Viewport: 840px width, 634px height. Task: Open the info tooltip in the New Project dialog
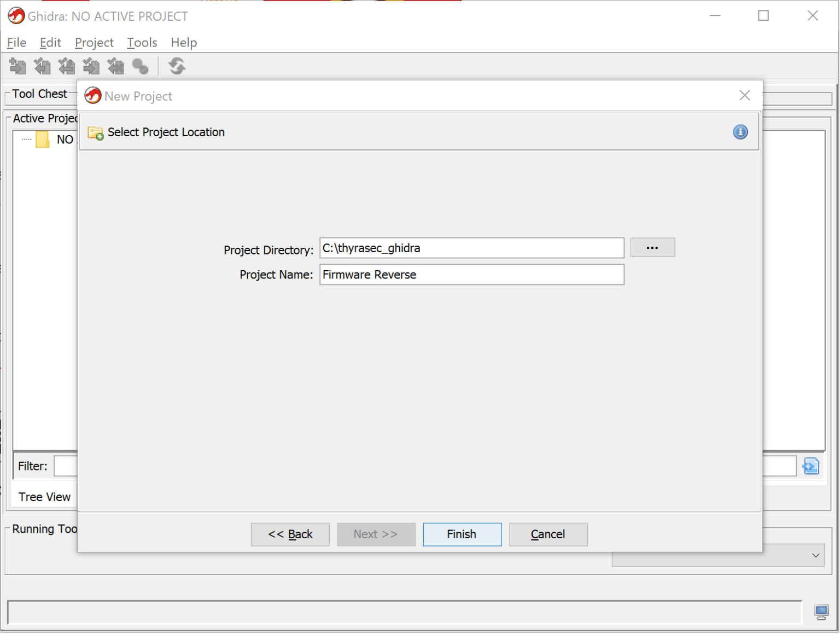coord(740,132)
